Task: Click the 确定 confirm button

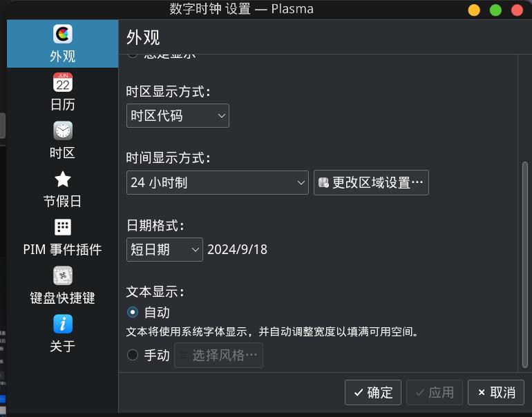Action: [x=373, y=393]
